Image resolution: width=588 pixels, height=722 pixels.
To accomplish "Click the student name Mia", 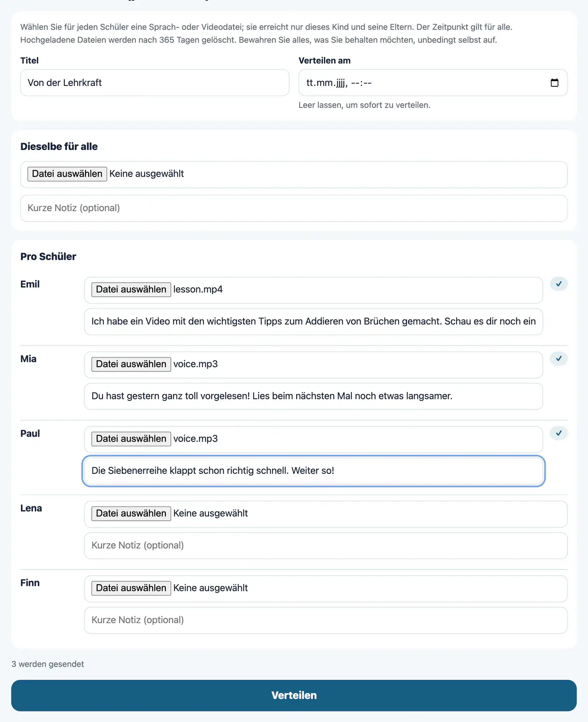I will tap(28, 359).
